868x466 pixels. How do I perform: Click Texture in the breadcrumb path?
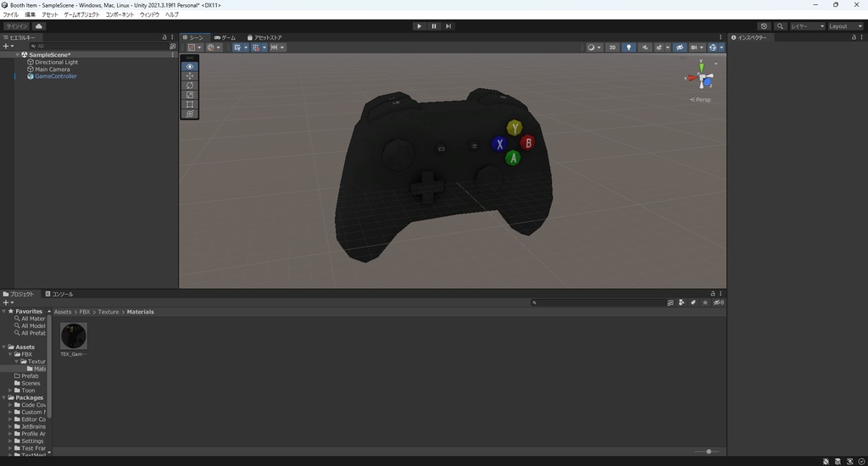108,312
